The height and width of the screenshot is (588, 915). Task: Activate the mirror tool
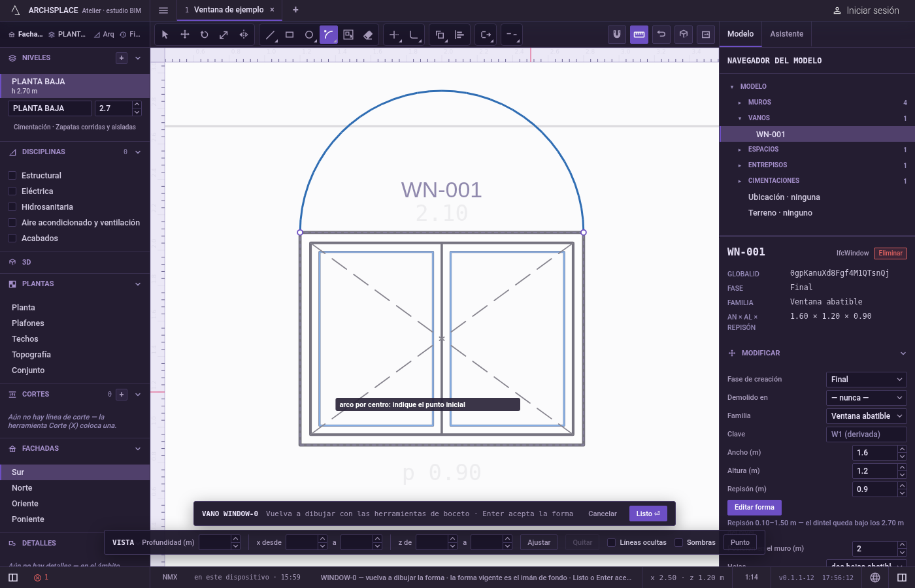(x=244, y=35)
